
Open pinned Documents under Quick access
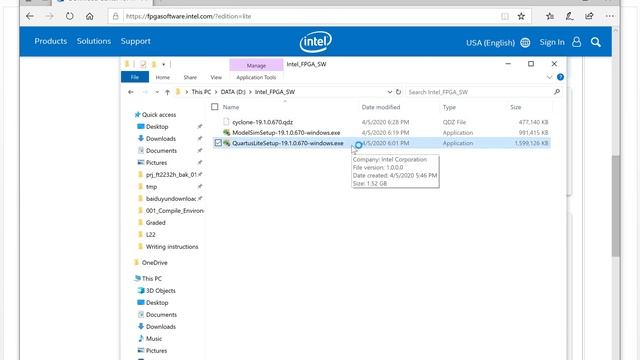(x=161, y=151)
